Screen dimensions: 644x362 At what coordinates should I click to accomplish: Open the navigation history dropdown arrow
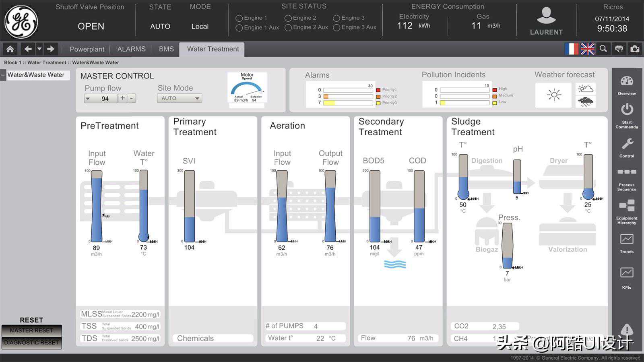39,49
